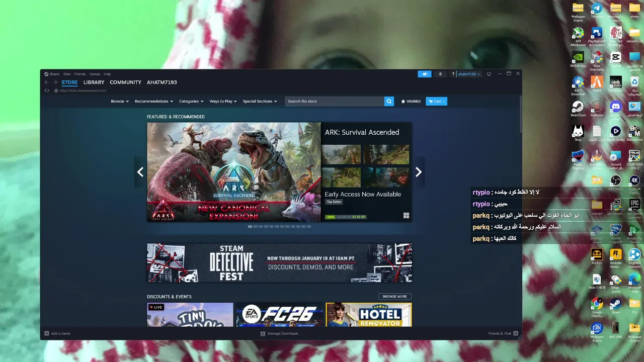Open OBS Studio desktop shortcut
Image resolution: width=644 pixels, height=362 pixels.
[615, 182]
